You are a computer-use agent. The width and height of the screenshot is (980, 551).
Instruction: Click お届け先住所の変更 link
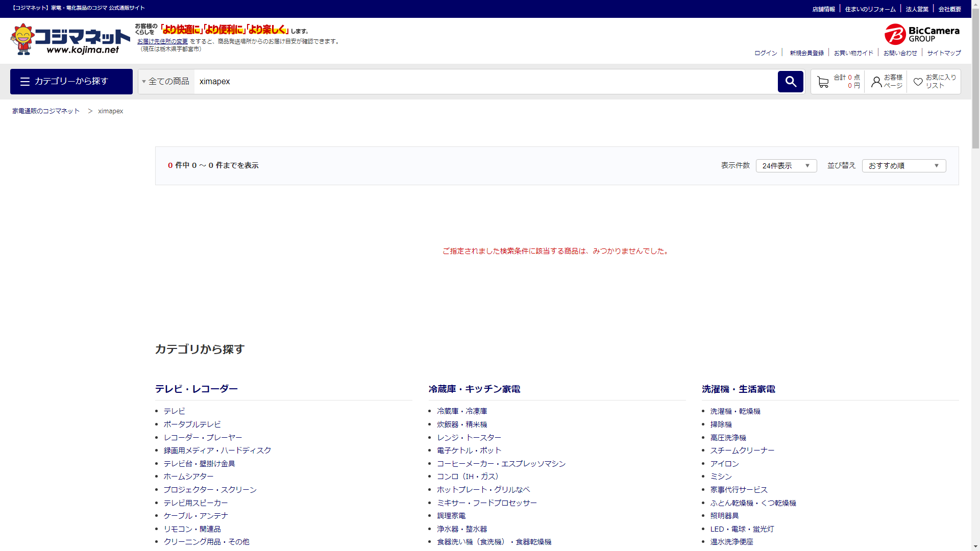click(x=162, y=41)
